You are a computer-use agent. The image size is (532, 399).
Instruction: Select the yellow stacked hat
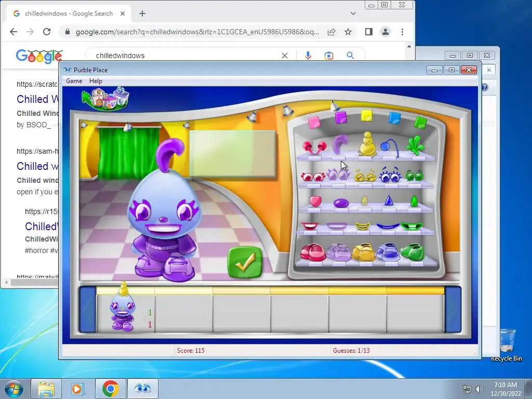tap(367, 144)
